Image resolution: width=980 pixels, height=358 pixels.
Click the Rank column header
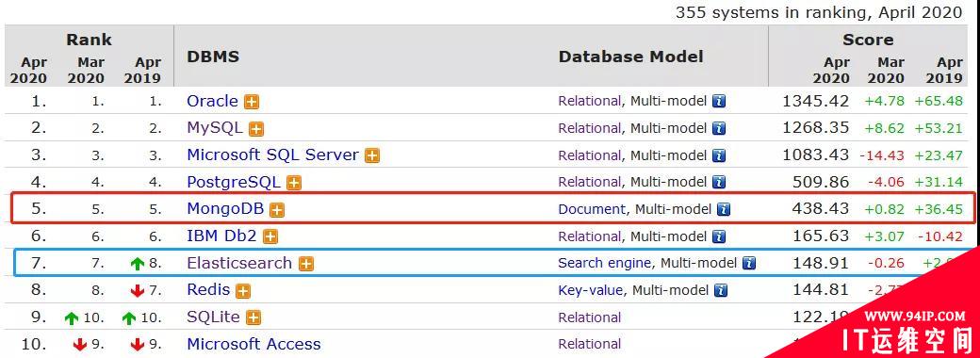[x=89, y=40]
